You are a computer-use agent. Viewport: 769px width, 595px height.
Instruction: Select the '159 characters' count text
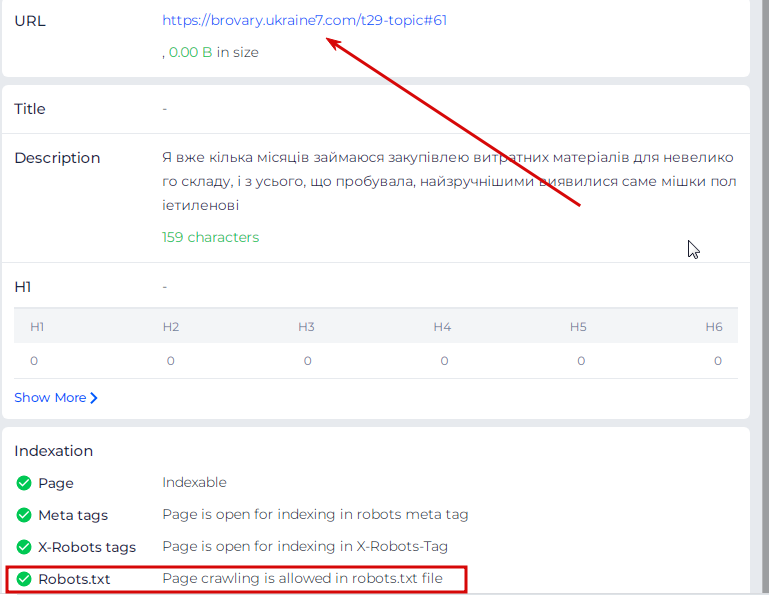[x=210, y=237]
